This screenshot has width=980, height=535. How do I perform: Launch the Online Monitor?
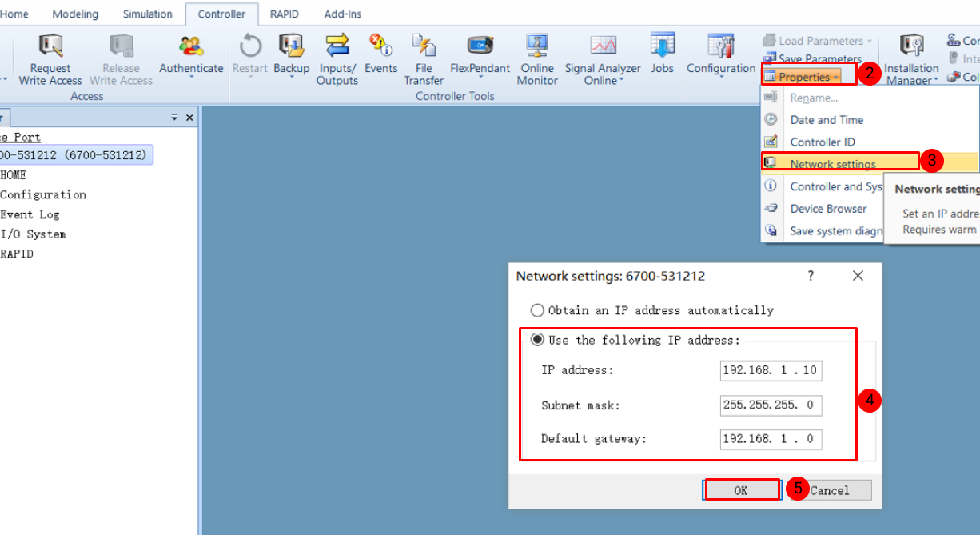(537, 58)
